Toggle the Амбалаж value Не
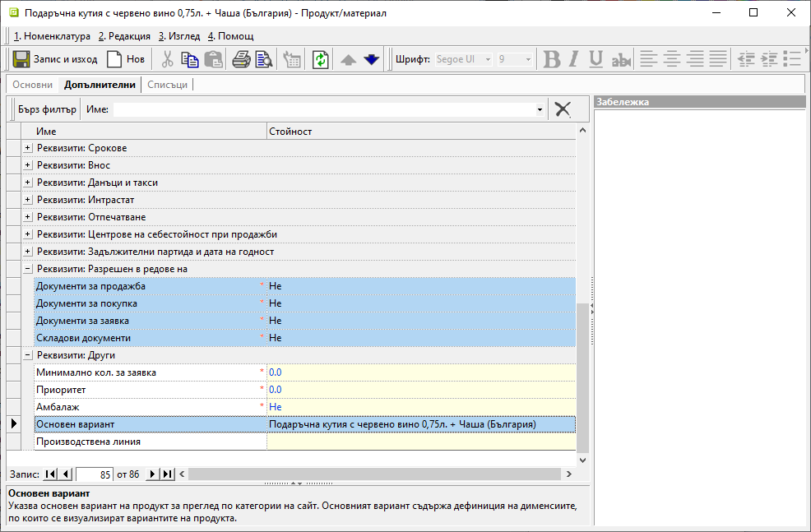This screenshot has height=532, width=811. (x=276, y=407)
